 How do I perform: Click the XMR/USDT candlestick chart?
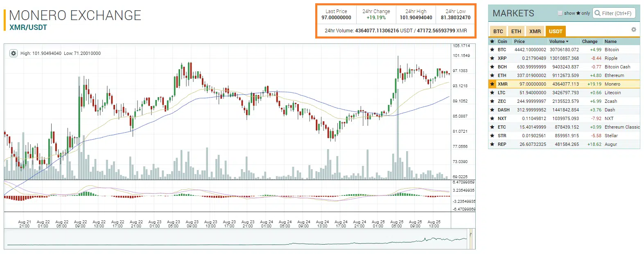[x=227, y=111]
